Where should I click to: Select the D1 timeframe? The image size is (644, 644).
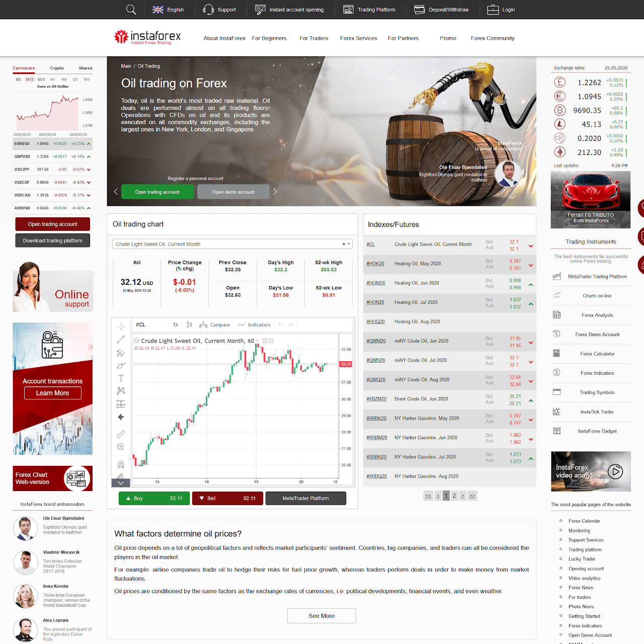(x=75, y=79)
